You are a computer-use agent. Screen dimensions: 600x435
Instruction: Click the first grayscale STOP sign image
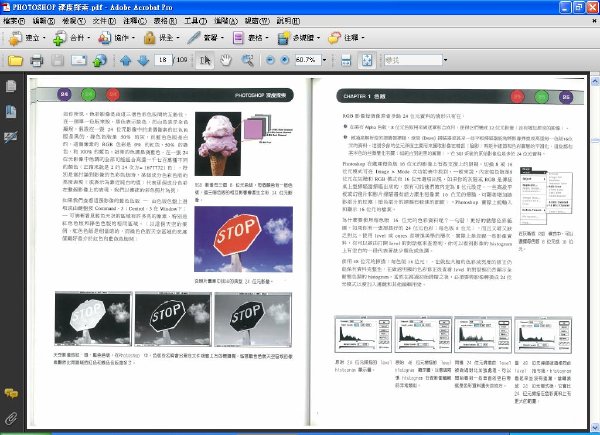[93, 319]
